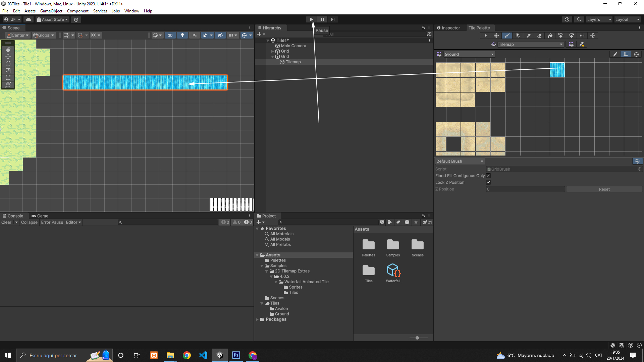Click the Rotate tool in Scene toolbar

point(8,64)
